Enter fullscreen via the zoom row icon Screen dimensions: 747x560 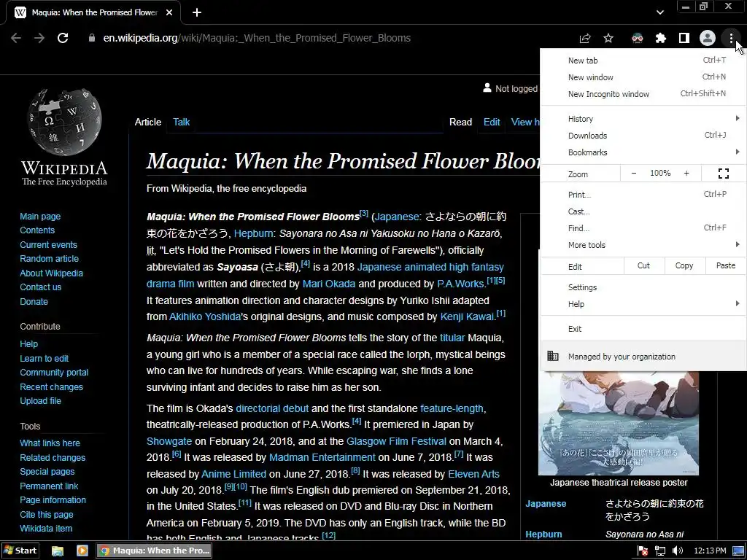click(723, 174)
